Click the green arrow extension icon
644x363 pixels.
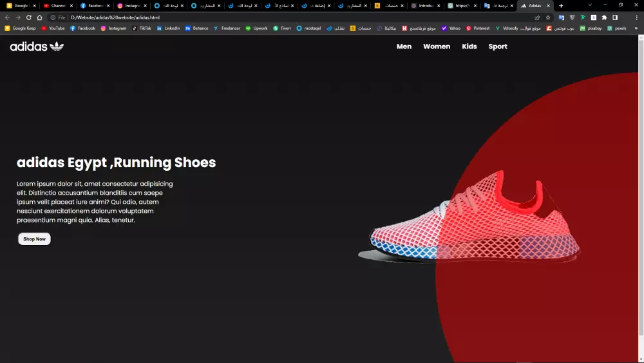pyautogui.click(x=583, y=17)
